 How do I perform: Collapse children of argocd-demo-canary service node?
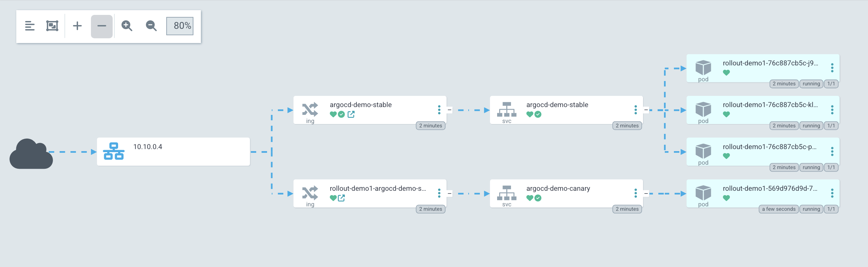646,193
